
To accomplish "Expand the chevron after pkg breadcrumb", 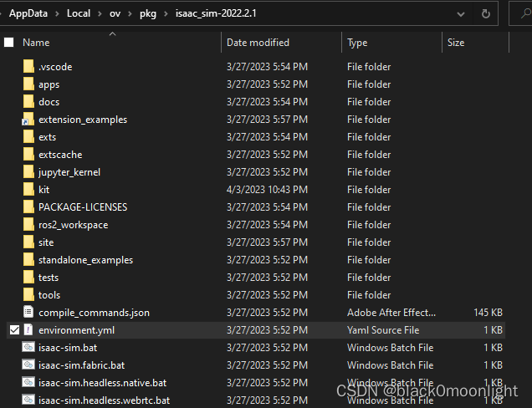I will click(166, 13).
